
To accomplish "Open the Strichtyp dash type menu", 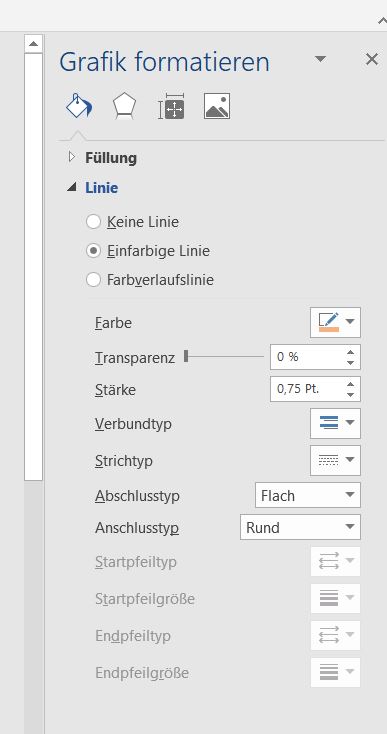I will tap(335, 460).
